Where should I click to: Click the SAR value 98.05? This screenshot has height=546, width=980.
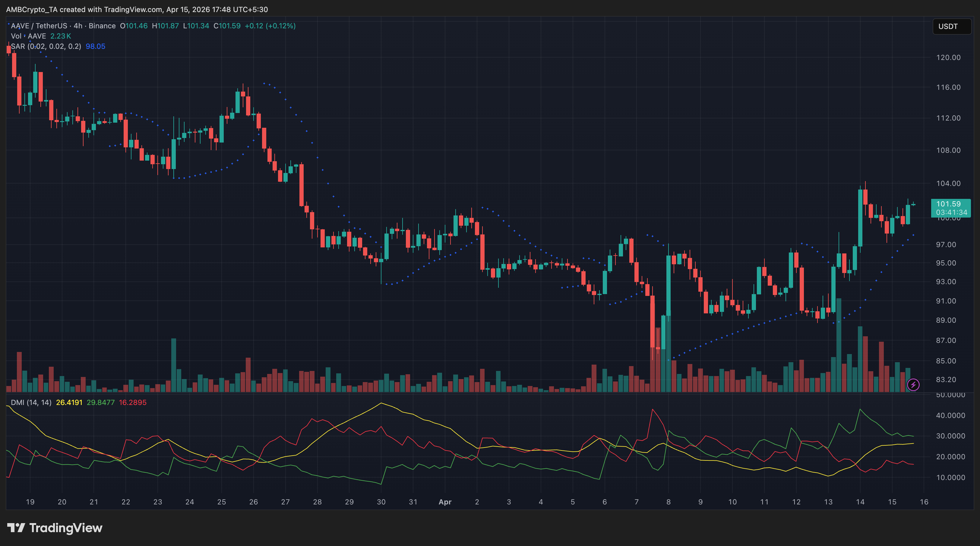(x=95, y=46)
